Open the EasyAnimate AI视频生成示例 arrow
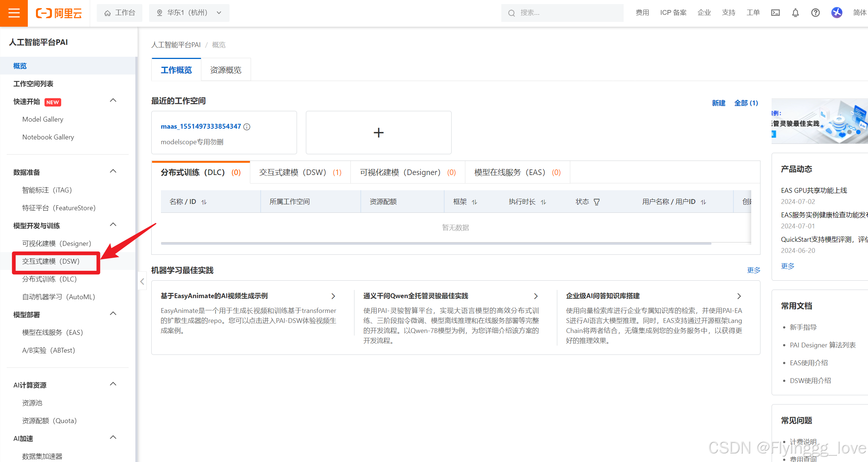This screenshot has height=462, width=868. [x=333, y=296]
